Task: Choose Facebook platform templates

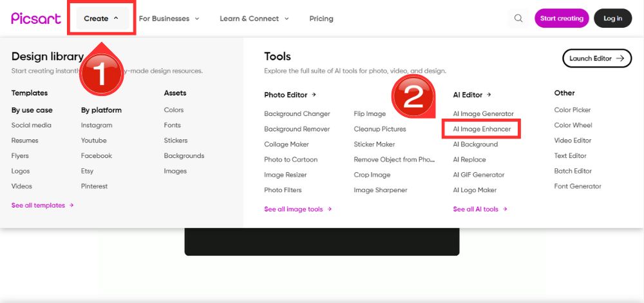Action: click(x=97, y=155)
